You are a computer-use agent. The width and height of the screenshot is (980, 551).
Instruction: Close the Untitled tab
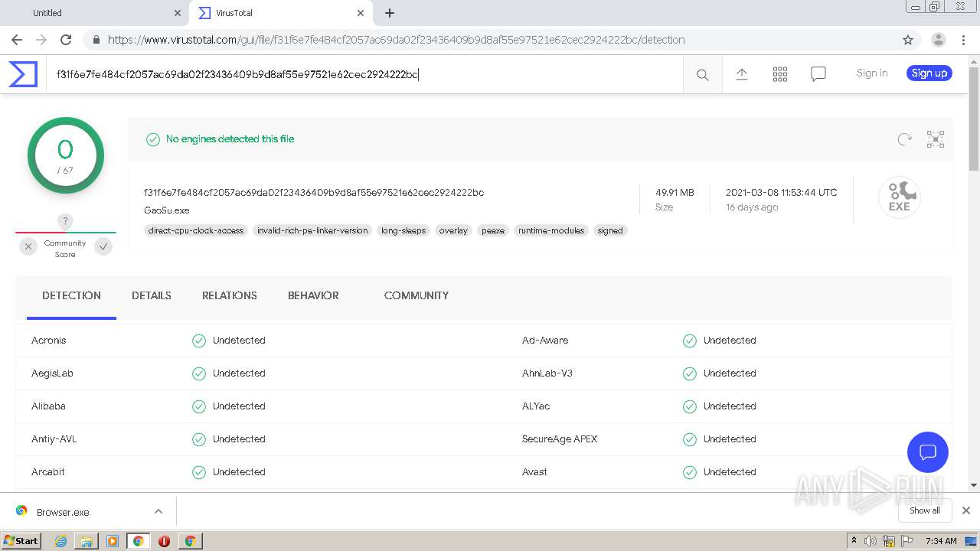[x=178, y=13]
